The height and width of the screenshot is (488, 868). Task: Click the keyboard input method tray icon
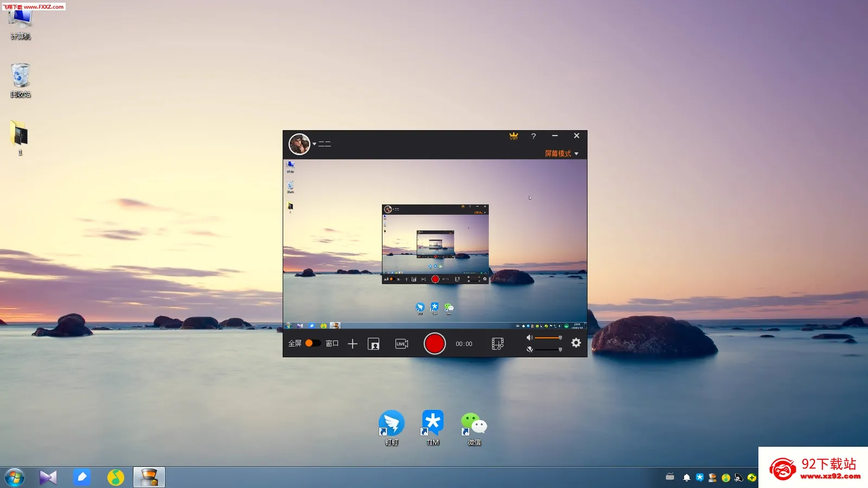click(670, 477)
